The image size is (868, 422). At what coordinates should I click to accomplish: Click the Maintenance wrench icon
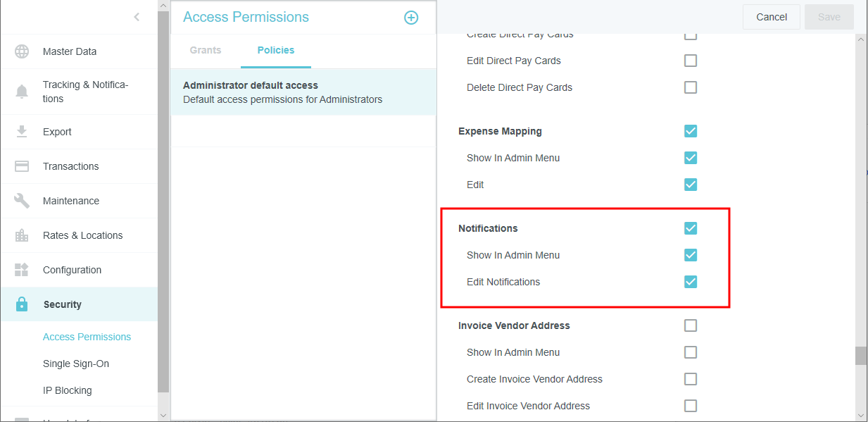coord(22,201)
